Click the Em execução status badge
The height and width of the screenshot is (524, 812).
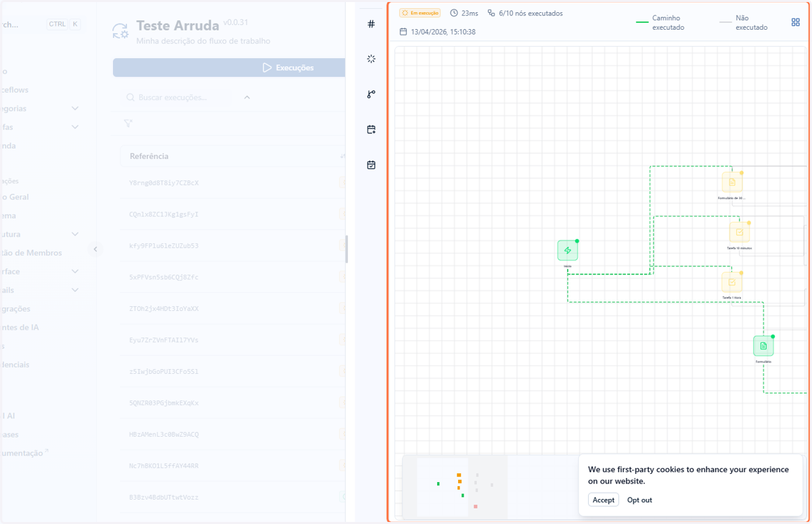pos(420,13)
